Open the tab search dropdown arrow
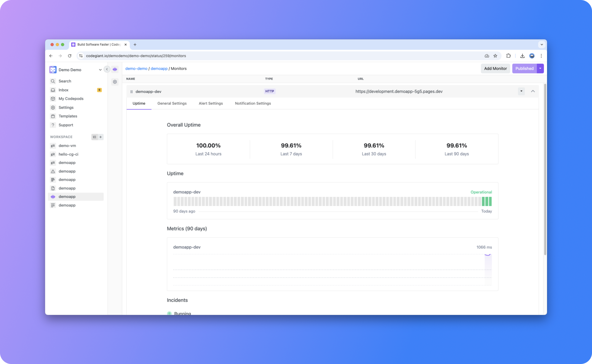This screenshot has width=592, height=364. tap(542, 45)
